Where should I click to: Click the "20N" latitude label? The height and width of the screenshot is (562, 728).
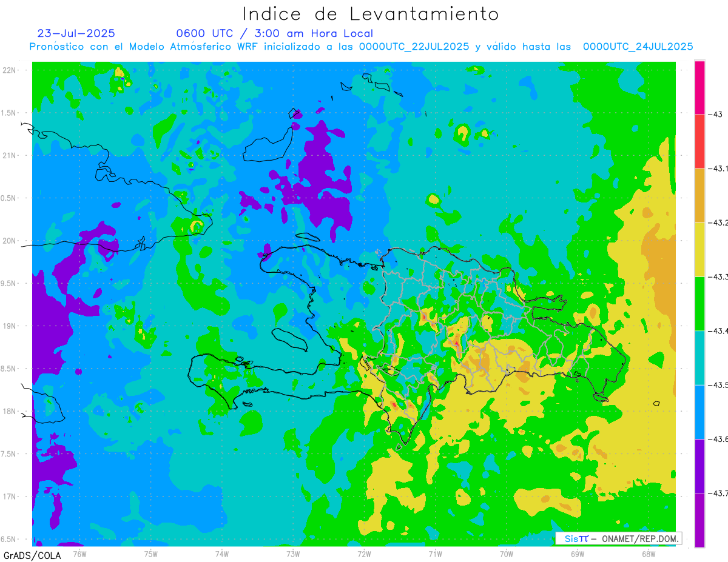(x=10, y=241)
